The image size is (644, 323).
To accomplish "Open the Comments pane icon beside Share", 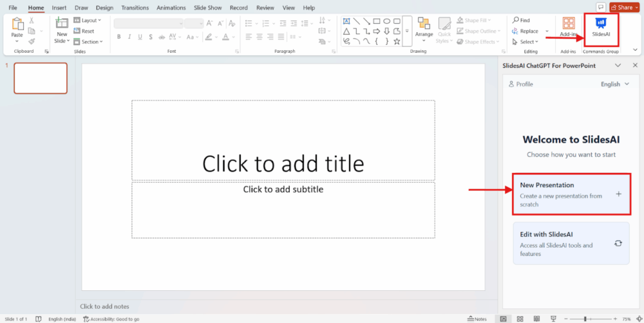I will click(601, 8).
